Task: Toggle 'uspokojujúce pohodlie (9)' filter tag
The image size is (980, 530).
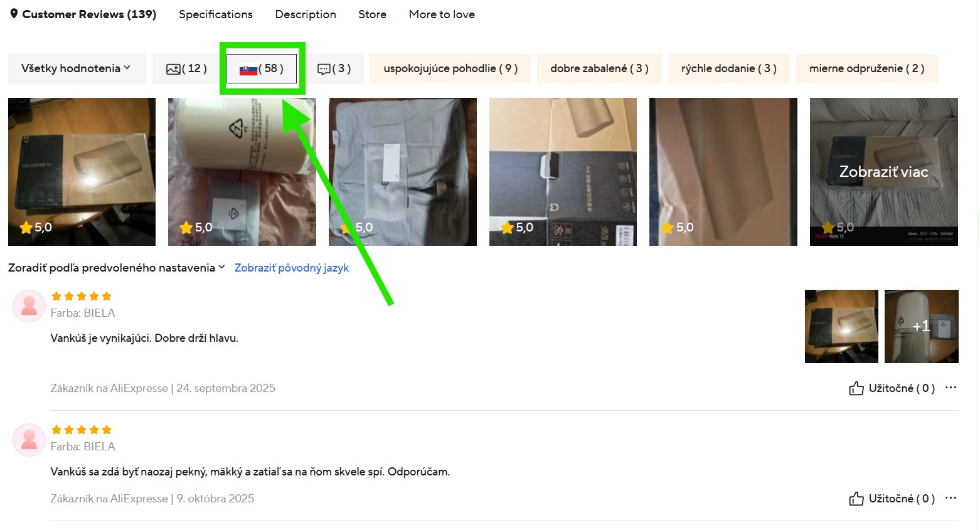Action: pyautogui.click(x=450, y=68)
